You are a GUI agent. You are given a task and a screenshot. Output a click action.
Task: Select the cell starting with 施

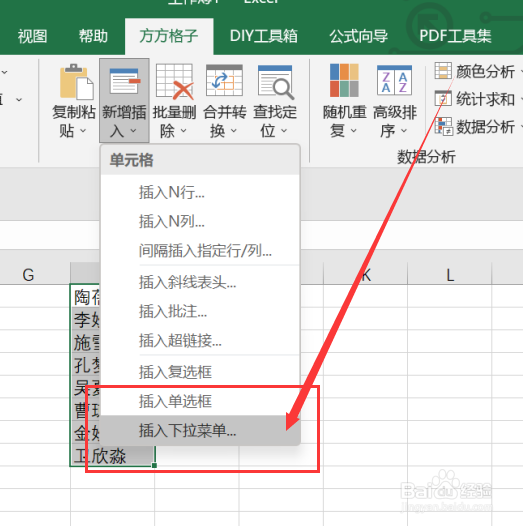pyautogui.click(x=86, y=341)
